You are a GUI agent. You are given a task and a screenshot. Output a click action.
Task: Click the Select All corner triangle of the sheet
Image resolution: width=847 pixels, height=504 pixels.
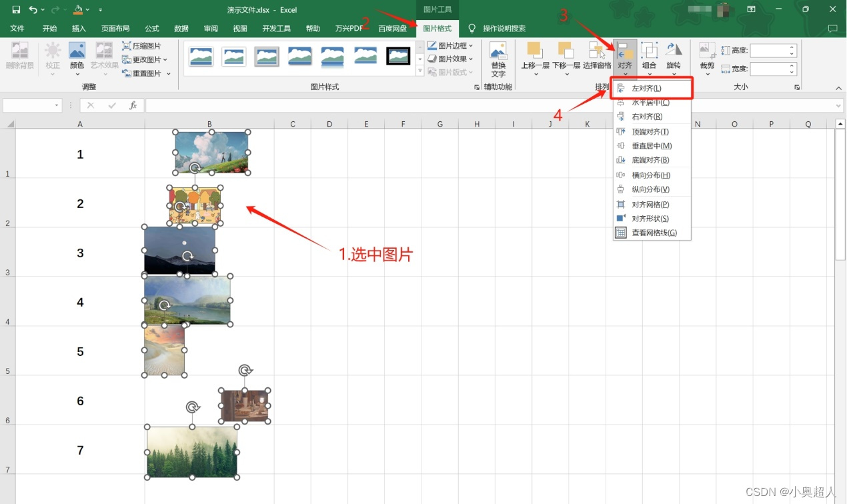click(x=11, y=124)
